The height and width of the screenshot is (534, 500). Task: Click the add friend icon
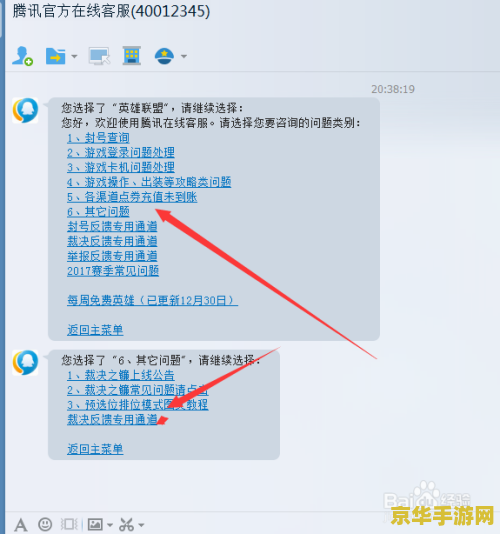pyautogui.click(x=22, y=56)
